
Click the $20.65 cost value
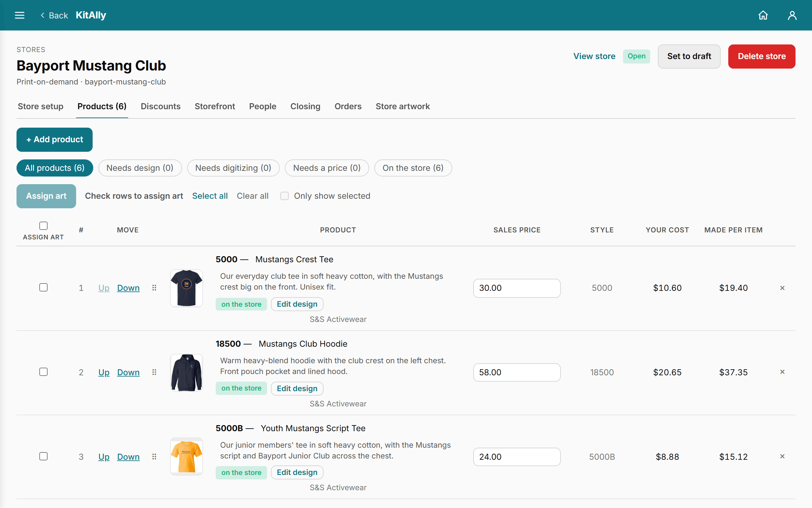tap(667, 372)
